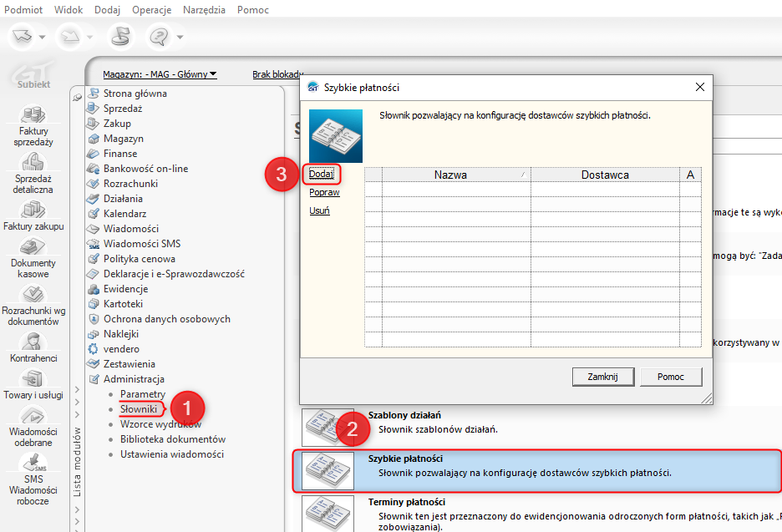Open the Widok menu
The width and height of the screenshot is (782, 532).
click(69, 9)
